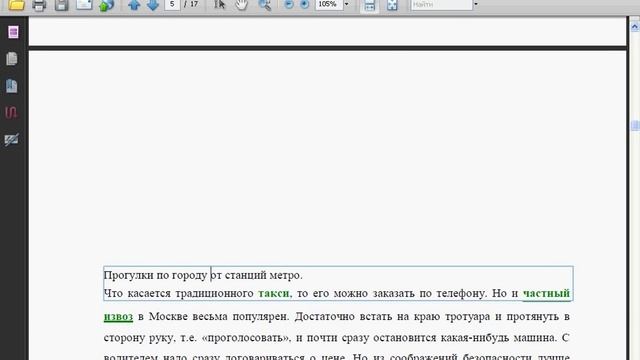Image resolution: width=640 pixels, height=360 pixels.
Task: Open the Signatures panel icon
Action: pyautogui.click(x=11, y=140)
